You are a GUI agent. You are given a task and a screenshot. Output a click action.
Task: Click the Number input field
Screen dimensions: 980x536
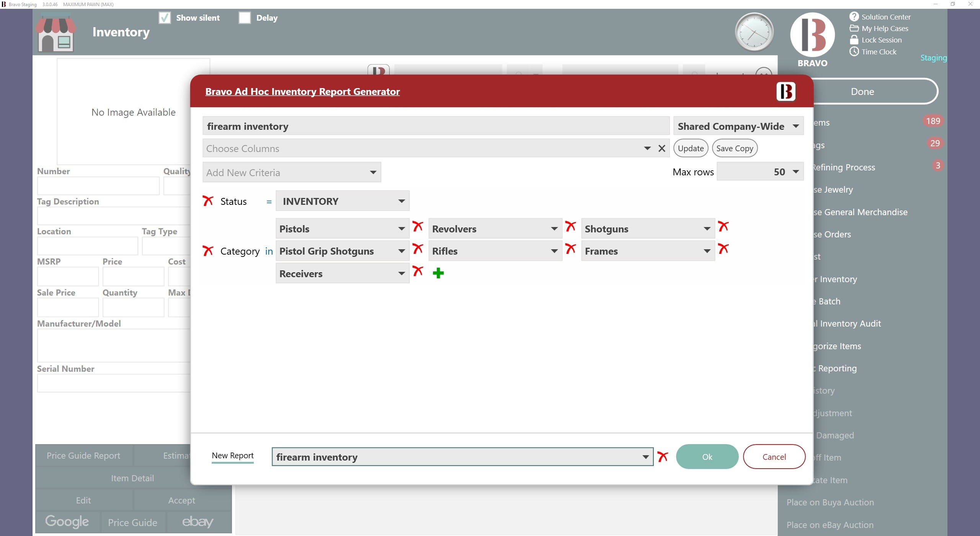point(98,186)
